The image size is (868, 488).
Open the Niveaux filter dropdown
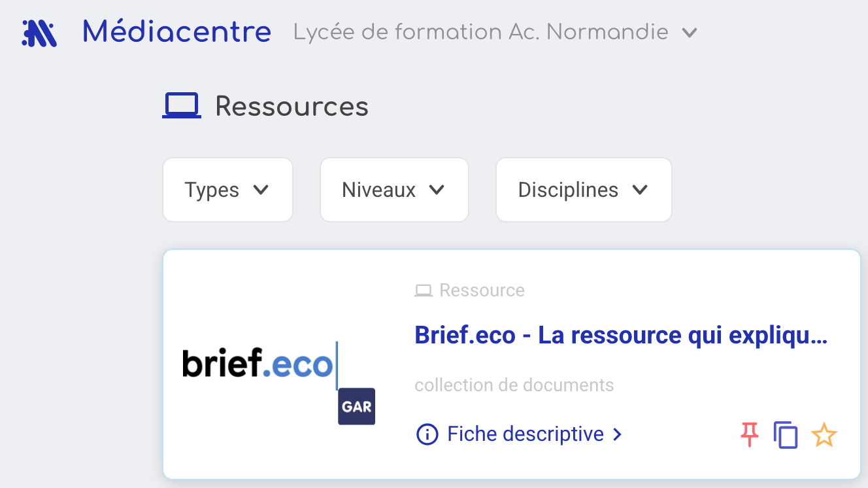(x=393, y=190)
